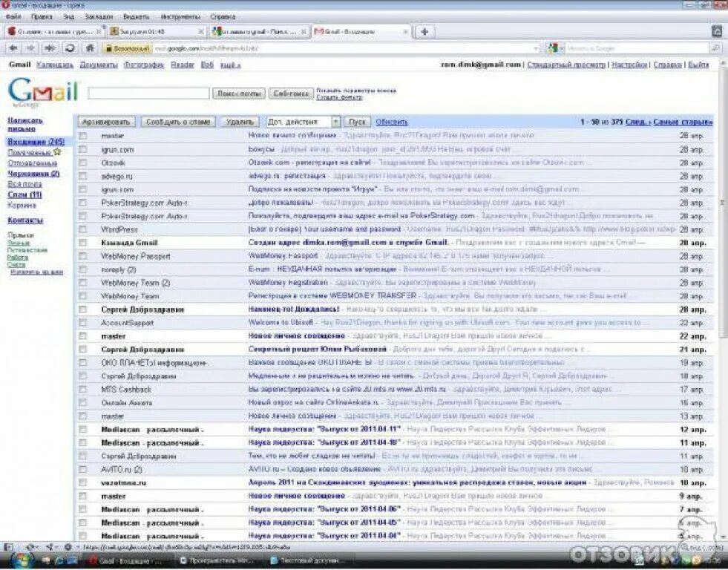Image resolution: width=728 pixels, height=570 pixels.
Task: Open the Входящие (245) folder
Action: coord(36,142)
